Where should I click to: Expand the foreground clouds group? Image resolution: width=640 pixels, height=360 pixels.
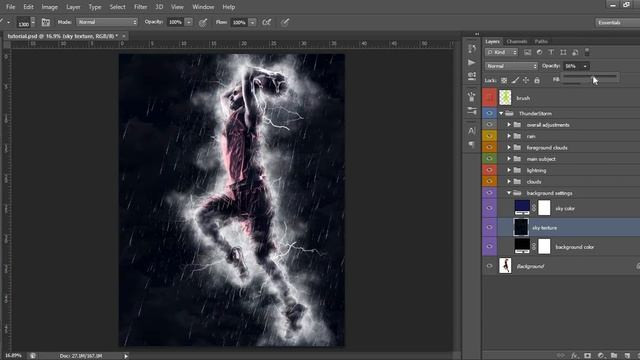pos(509,148)
